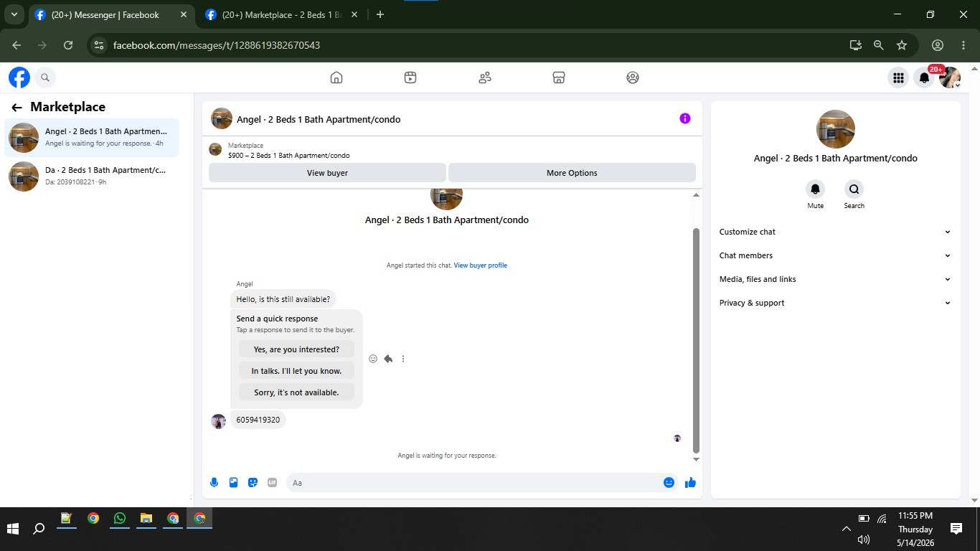The width and height of the screenshot is (980, 551).
Task: Open the Facebook menu grid icon
Action: click(897, 77)
